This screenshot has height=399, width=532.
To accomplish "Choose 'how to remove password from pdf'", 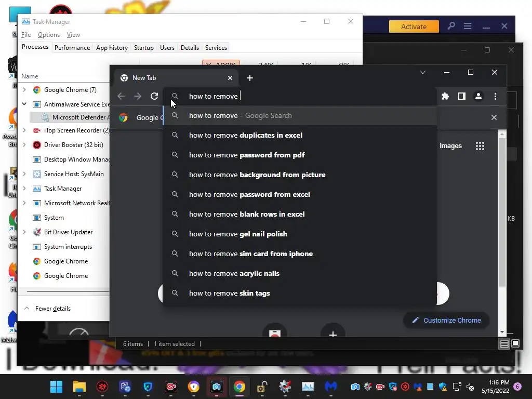I will click(x=300, y=155).
